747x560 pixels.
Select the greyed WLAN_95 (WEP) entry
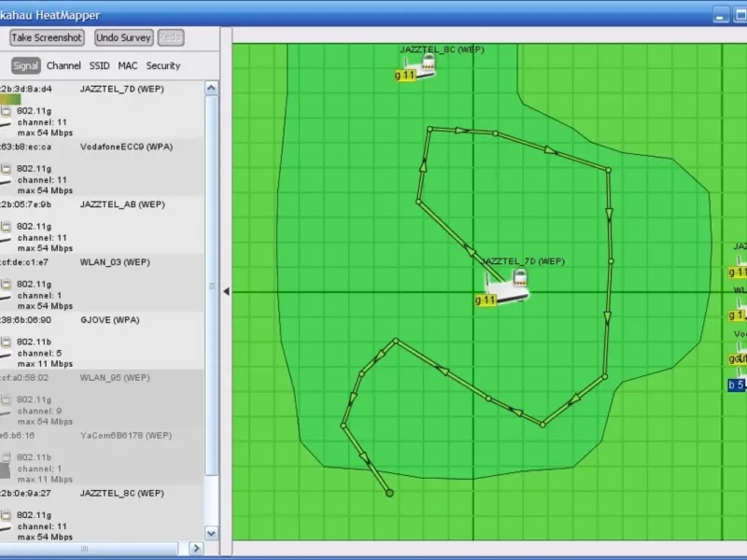point(115,378)
